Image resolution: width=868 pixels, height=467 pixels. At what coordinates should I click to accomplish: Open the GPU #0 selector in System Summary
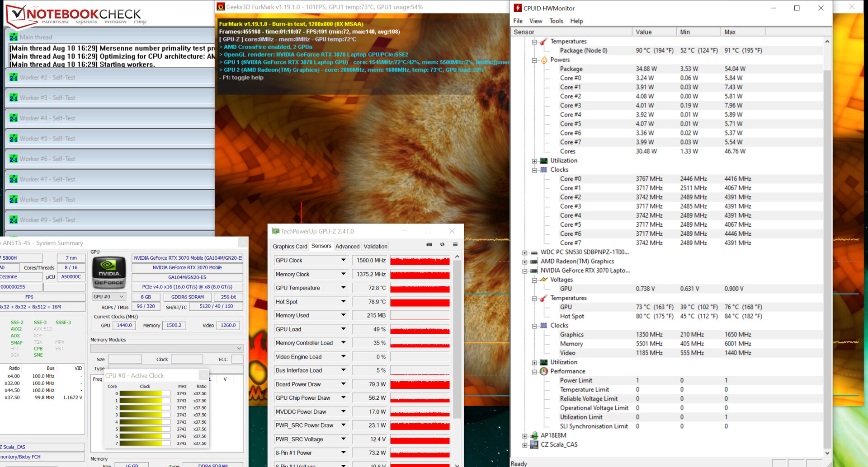tap(108, 297)
